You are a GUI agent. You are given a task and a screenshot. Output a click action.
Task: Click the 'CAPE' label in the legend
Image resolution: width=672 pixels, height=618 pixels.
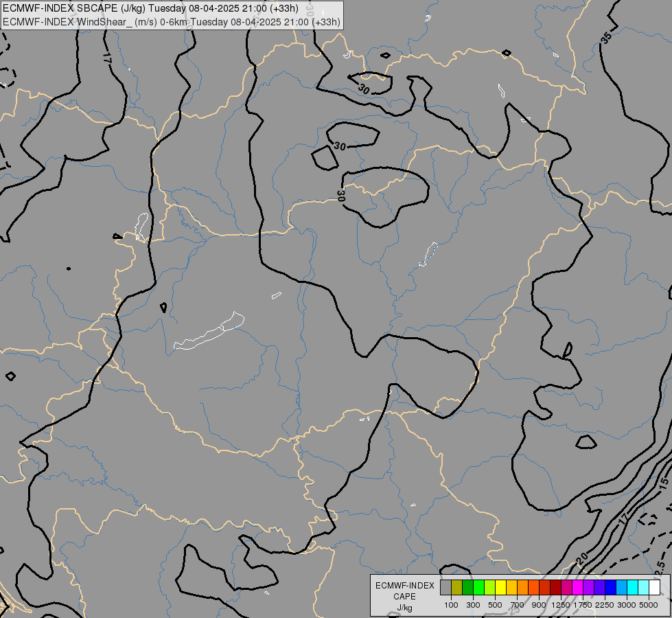pyautogui.click(x=404, y=597)
